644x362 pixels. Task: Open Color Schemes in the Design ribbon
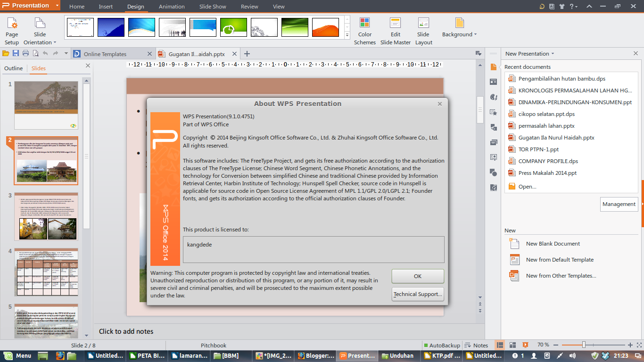365,31
